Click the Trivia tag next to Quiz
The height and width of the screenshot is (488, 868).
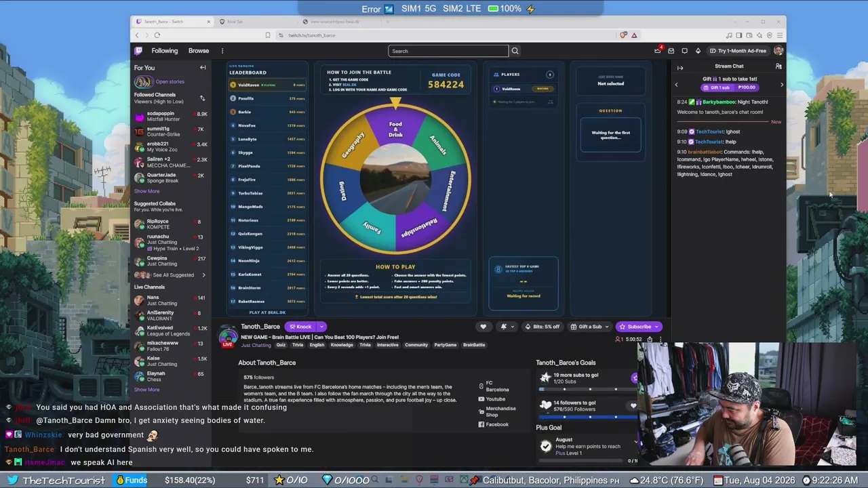[x=298, y=345]
